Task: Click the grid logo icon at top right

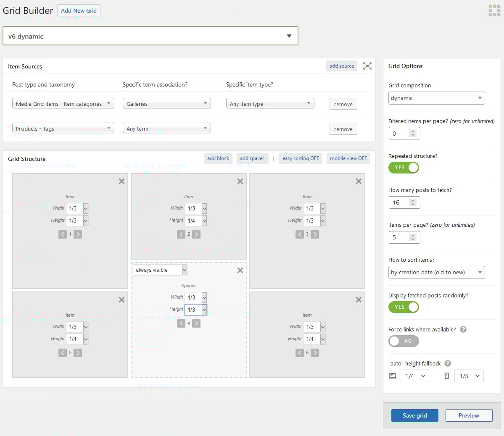Action: click(x=494, y=11)
